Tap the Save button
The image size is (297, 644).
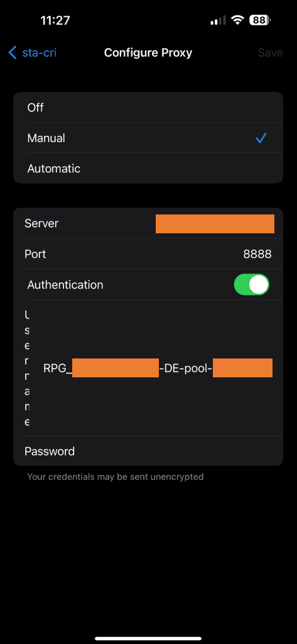click(270, 53)
